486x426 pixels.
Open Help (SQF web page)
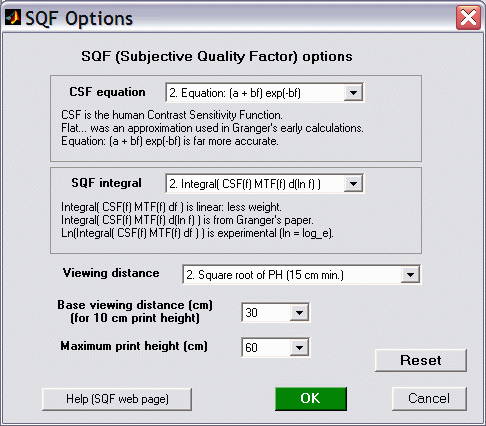117,399
